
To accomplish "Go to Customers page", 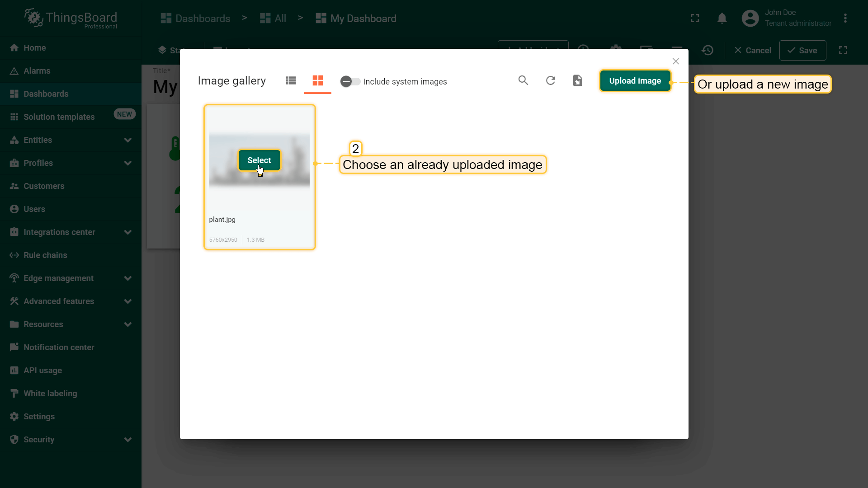I will (x=44, y=186).
